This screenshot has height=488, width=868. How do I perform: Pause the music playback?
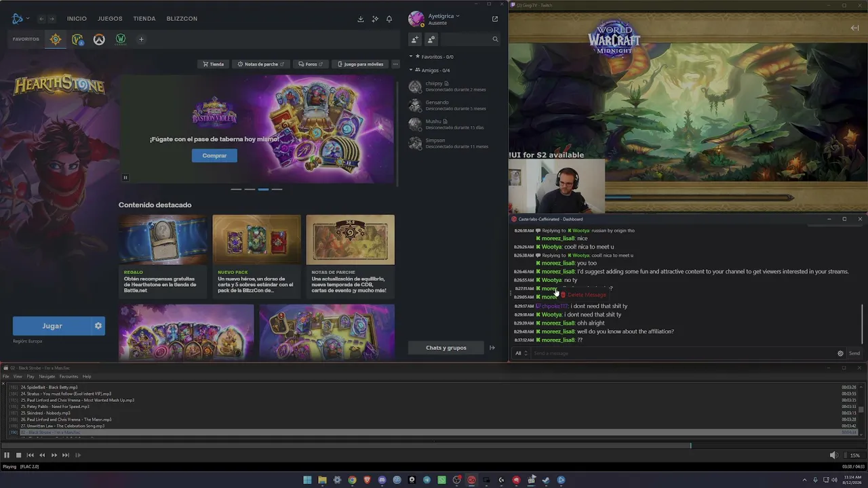[7, 455]
